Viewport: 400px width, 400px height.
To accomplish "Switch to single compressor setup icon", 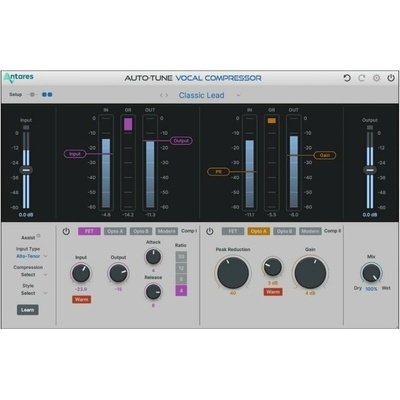I will pos(32,95).
